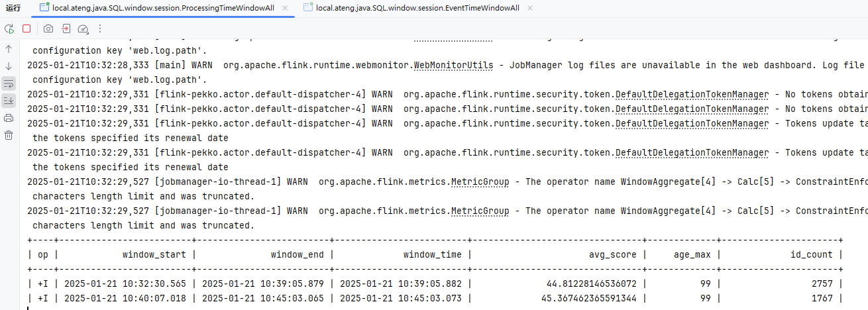Open the profiler gauge dropdown

[83, 28]
